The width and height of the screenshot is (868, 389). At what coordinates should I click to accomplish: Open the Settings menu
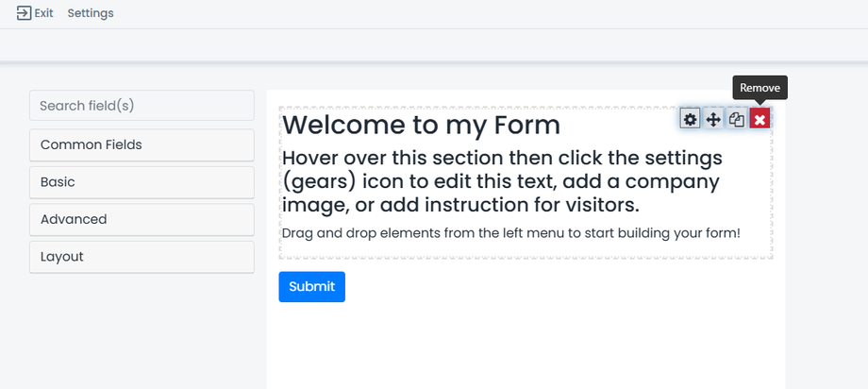tap(91, 13)
